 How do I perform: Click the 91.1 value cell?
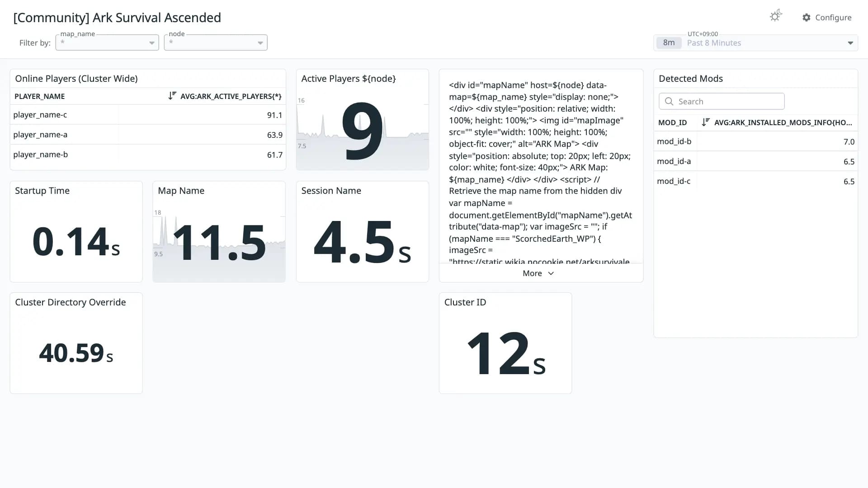tap(274, 115)
